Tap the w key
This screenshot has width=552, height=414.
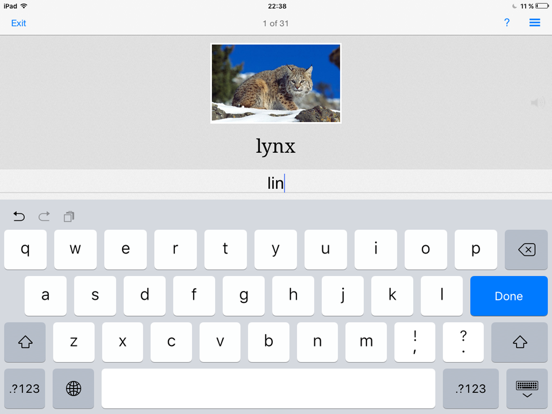(x=75, y=250)
